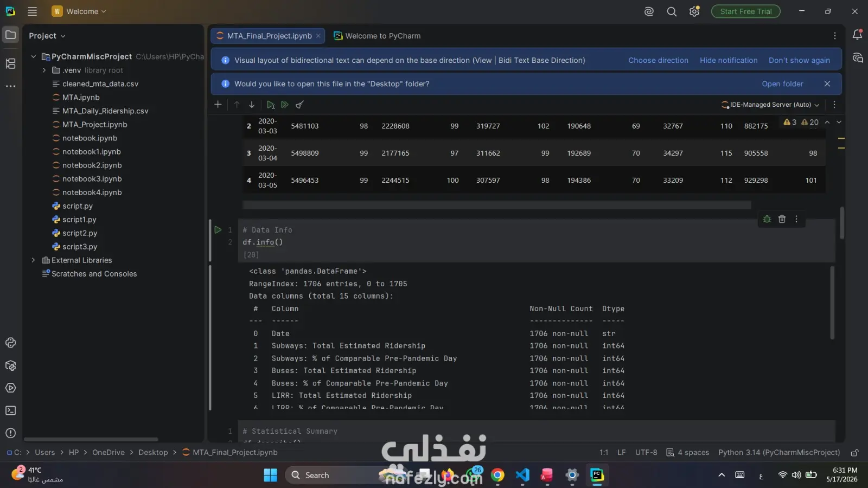The width and height of the screenshot is (868, 488).
Task: Open the Services tool window icon
Action: [x=10, y=388]
